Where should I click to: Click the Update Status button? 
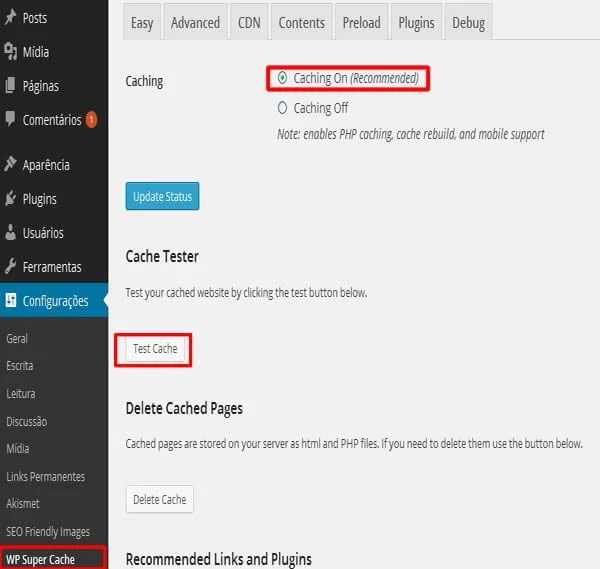click(162, 196)
